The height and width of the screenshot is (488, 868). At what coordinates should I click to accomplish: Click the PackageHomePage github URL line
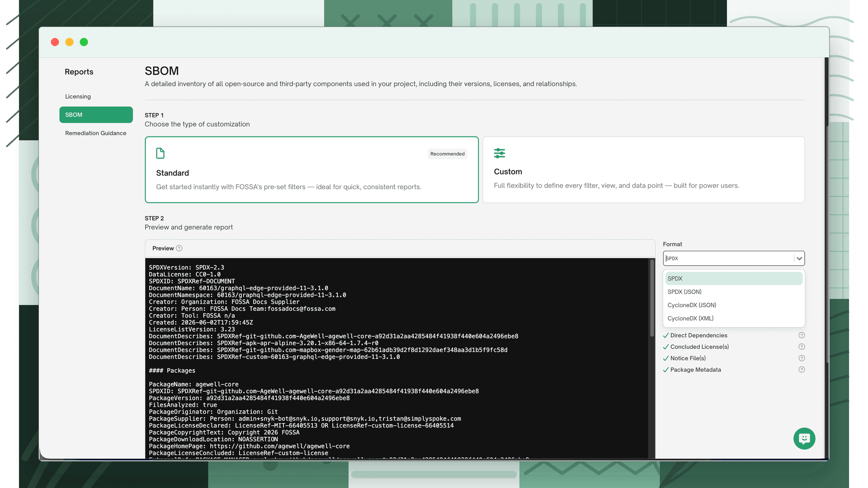click(249, 446)
